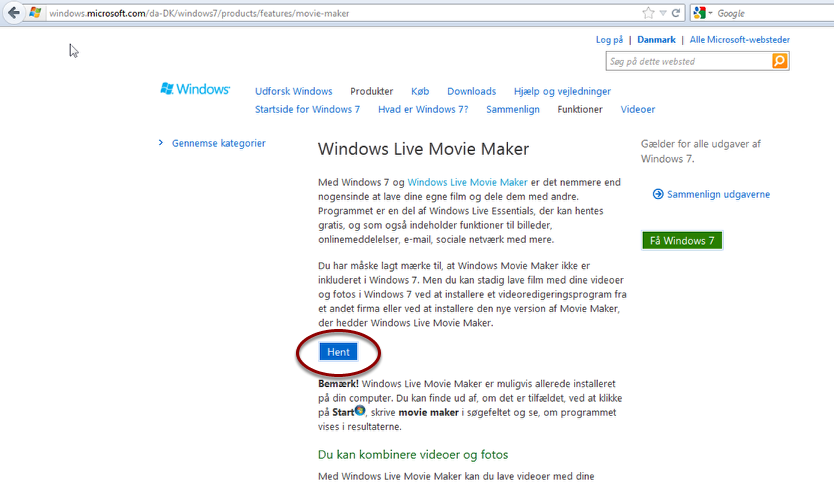834x482 pixels.
Task: Click the Windows logo
Action: (195, 89)
